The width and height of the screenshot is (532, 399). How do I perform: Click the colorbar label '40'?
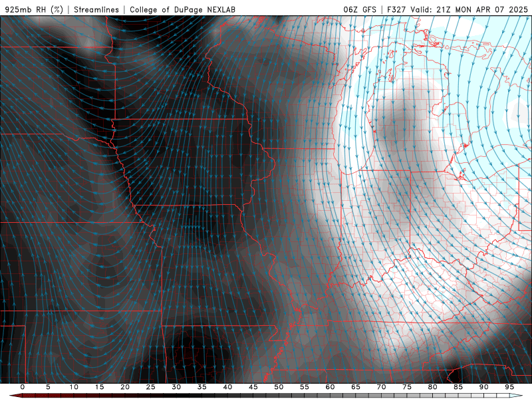coord(227,387)
